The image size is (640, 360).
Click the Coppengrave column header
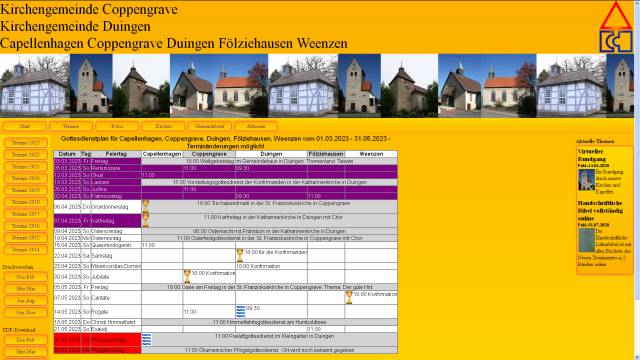209,154
